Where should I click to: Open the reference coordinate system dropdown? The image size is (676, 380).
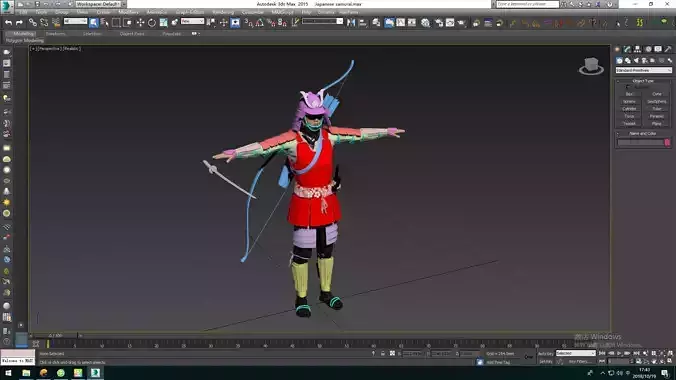192,21
